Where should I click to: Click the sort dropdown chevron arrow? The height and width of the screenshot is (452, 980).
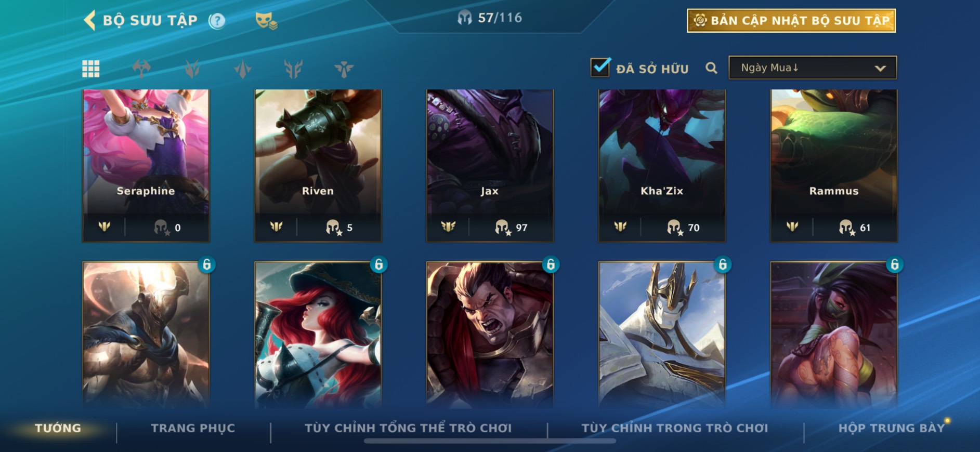pos(880,68)
